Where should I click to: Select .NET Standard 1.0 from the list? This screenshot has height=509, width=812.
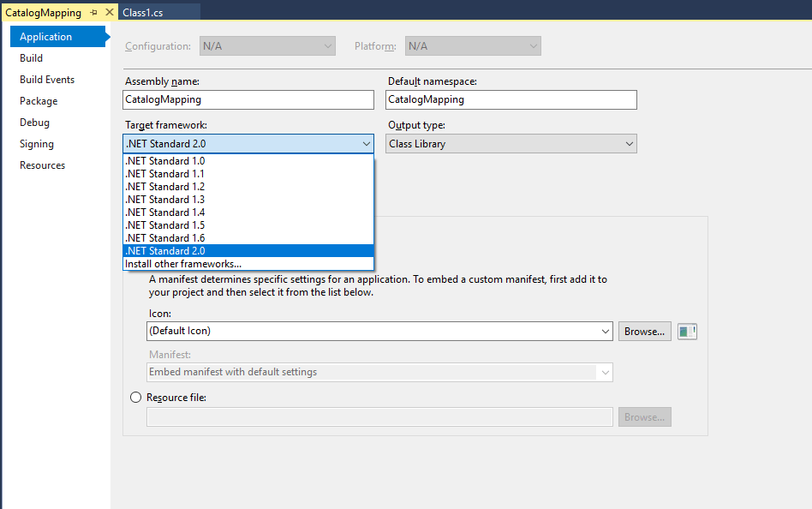tap(165, 160)
